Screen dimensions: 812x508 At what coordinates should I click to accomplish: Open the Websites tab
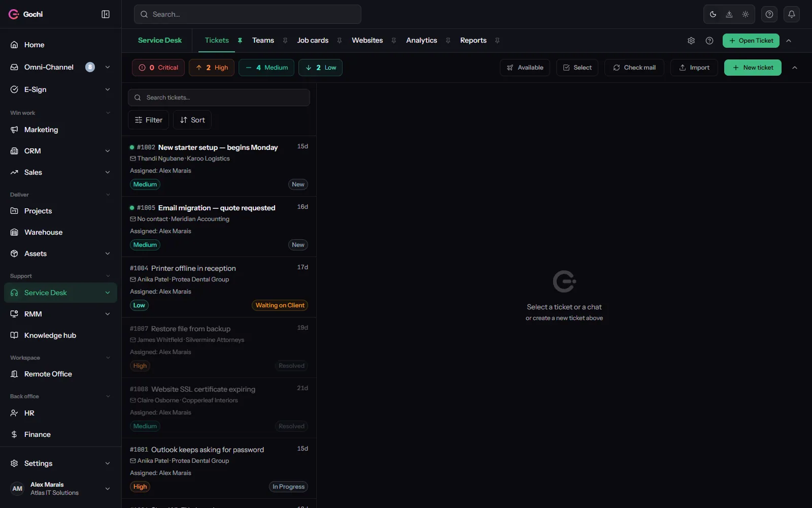(x=367, y=41)
